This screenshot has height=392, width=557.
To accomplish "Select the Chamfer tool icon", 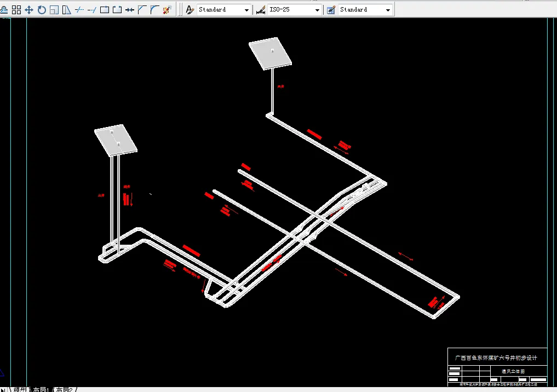I will pos(142,10).
